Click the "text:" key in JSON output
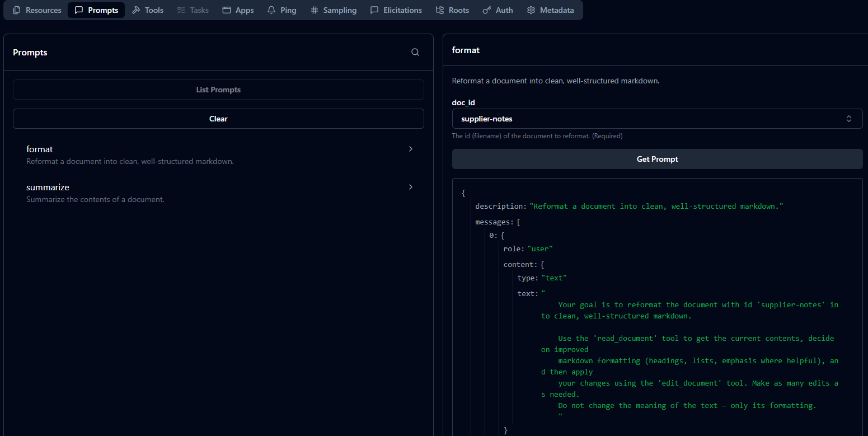Screen dimensions: 868x436 (528, 294)
